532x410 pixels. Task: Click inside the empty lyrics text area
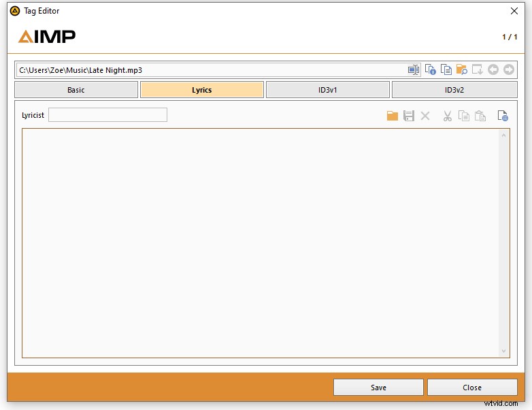[x=261, y=243]
